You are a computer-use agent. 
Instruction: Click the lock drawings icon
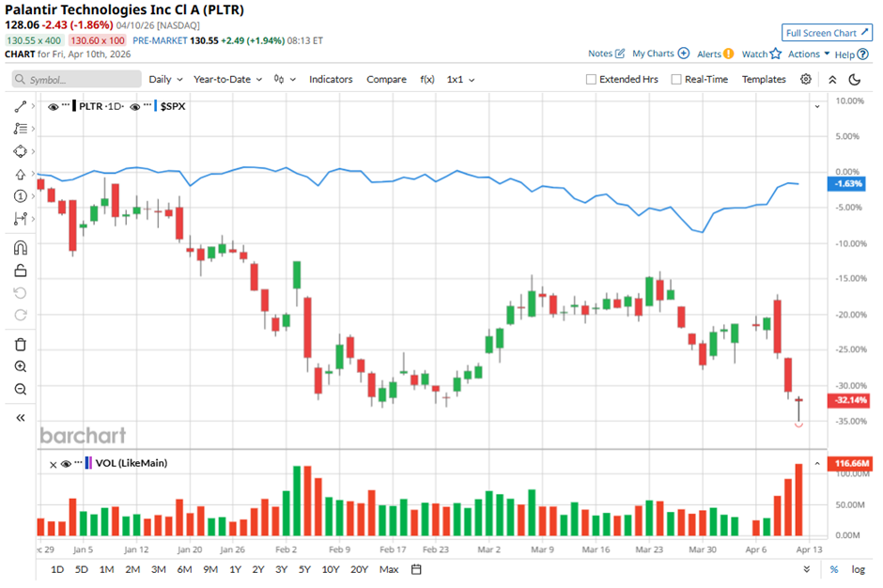(x=21, y=271)
